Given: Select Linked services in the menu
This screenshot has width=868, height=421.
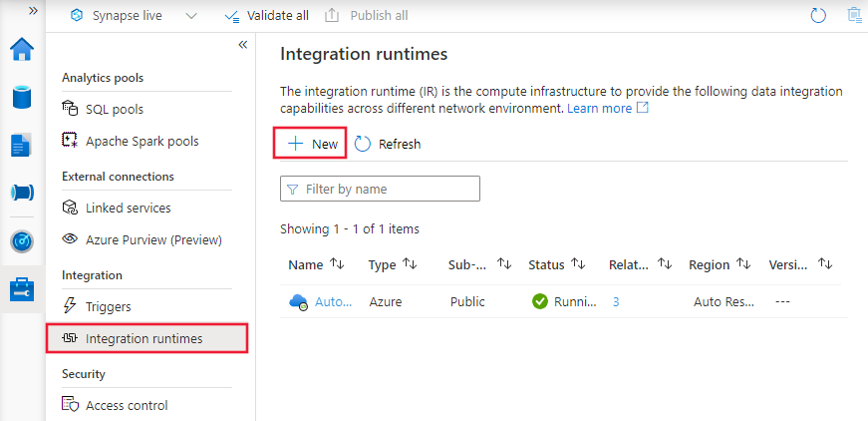Looking at the screenshot, I should (128, 208).
